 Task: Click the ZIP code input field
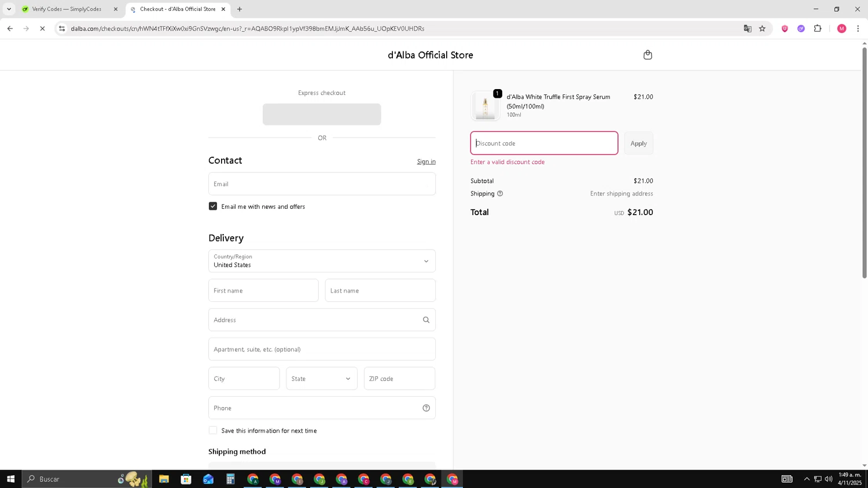(399, 379)
